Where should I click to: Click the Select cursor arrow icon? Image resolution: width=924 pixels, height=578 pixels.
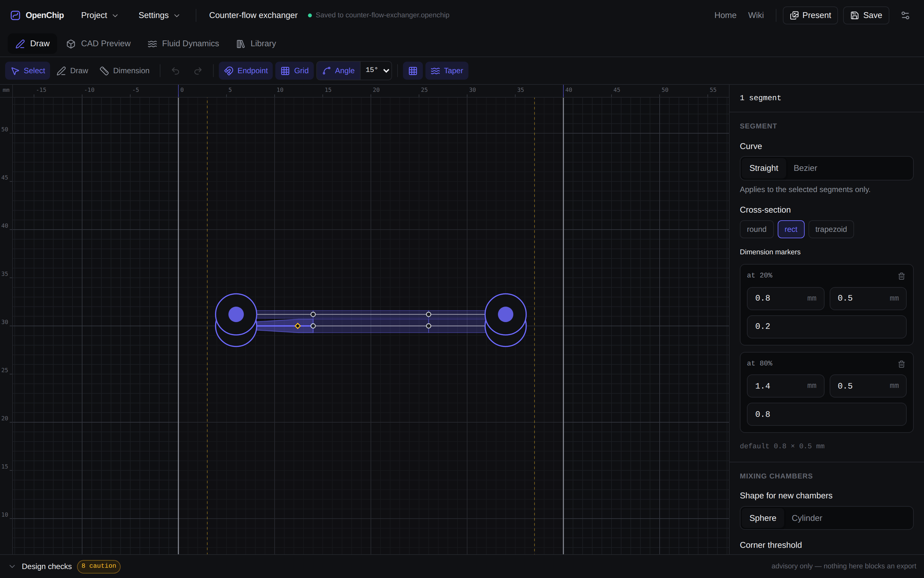click(15, 71)
